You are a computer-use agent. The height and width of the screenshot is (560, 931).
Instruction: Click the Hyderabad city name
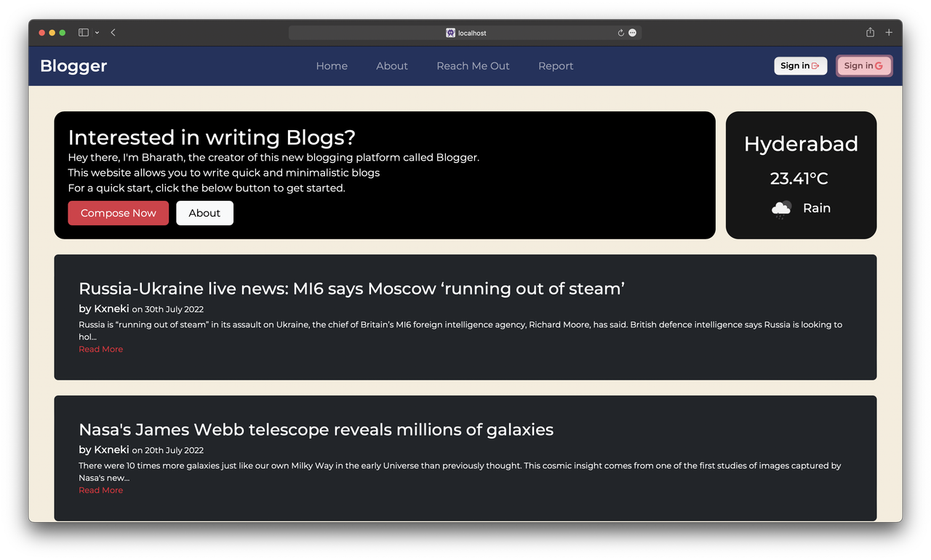pyautogui.click(x=801, y=144)
